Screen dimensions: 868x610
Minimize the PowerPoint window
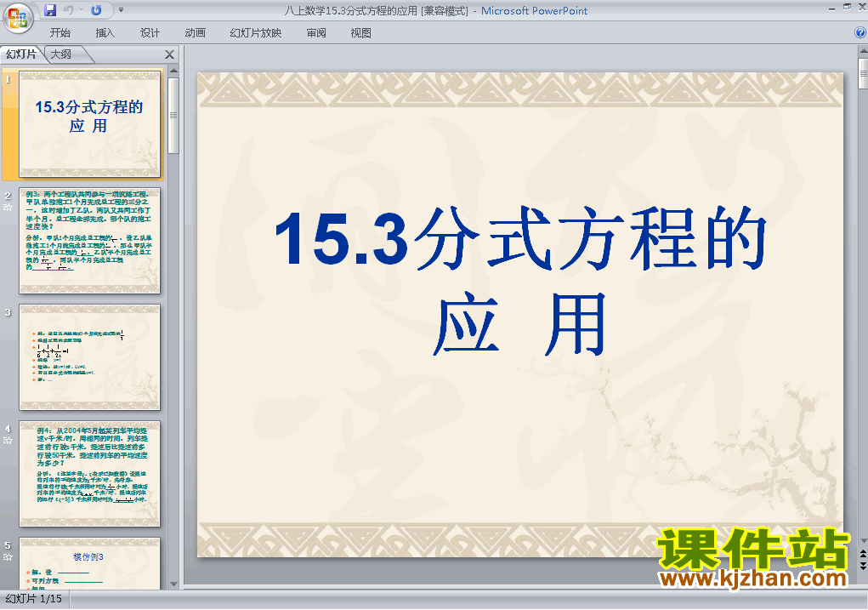(831, 8)
